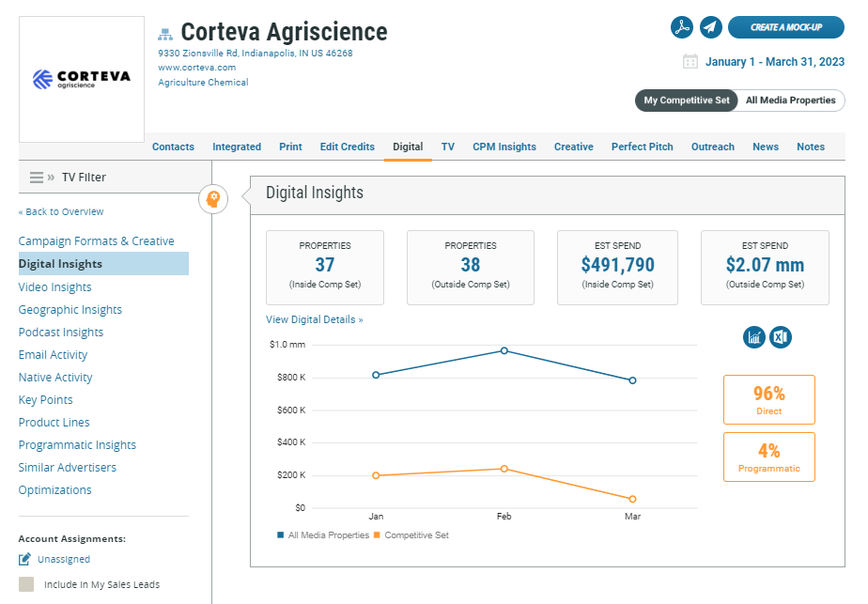Open Product Lines
This screenshot has height=604, width=868.
[x=54, y=423]
